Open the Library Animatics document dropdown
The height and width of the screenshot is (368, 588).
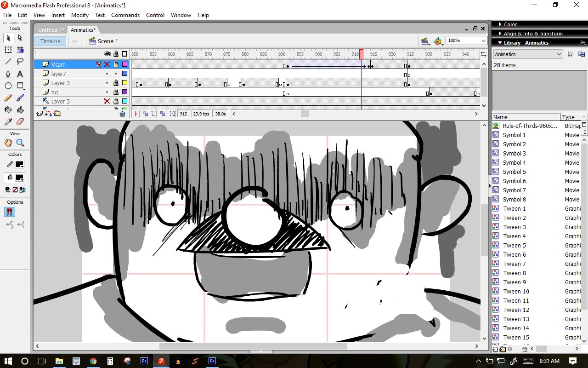click(x=528, y=54)
